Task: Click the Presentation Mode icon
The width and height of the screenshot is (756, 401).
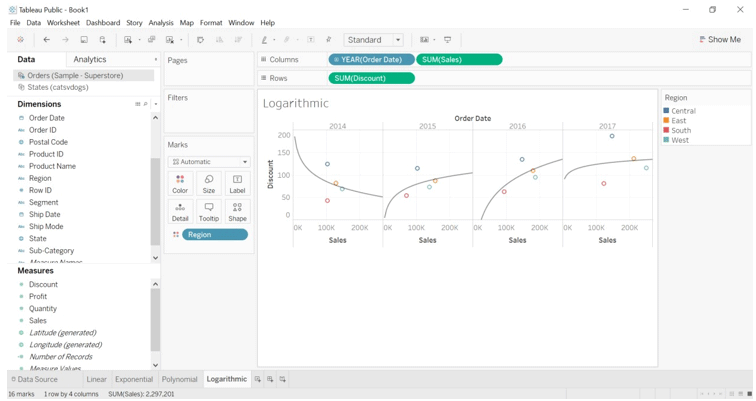Action: pyautogui.click(x=447, y=40)
